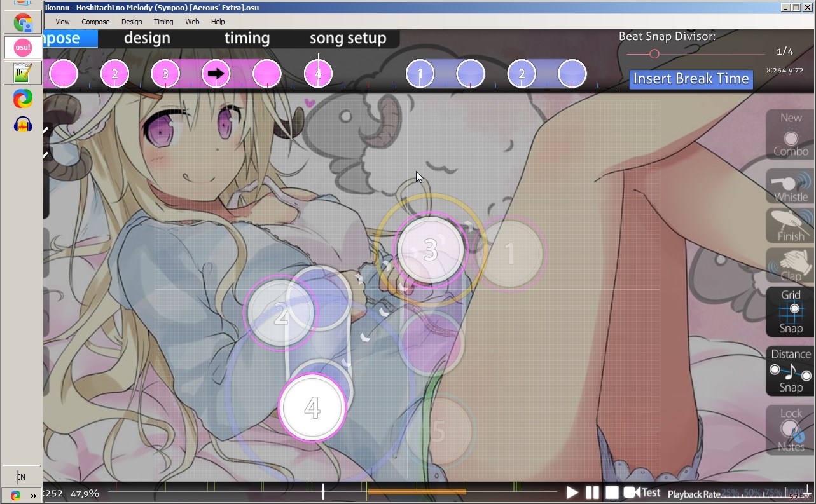Click the New Combo button

[x=791, y=135]
